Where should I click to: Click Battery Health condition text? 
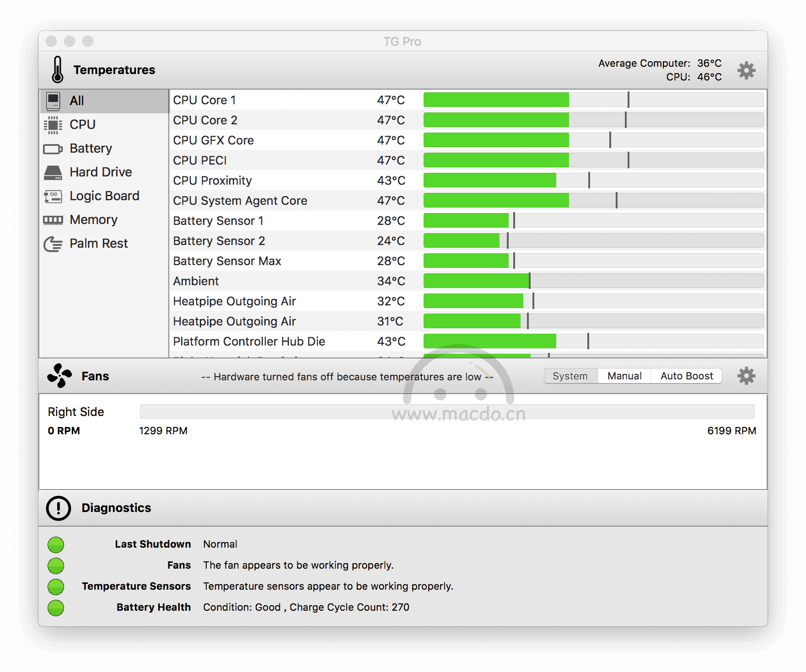[306, 607]
